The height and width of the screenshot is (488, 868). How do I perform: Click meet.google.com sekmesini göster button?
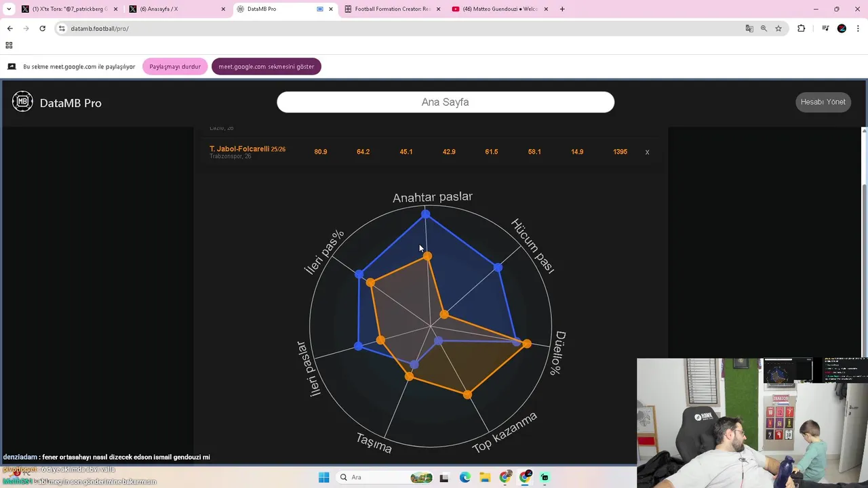click(267, 66)
